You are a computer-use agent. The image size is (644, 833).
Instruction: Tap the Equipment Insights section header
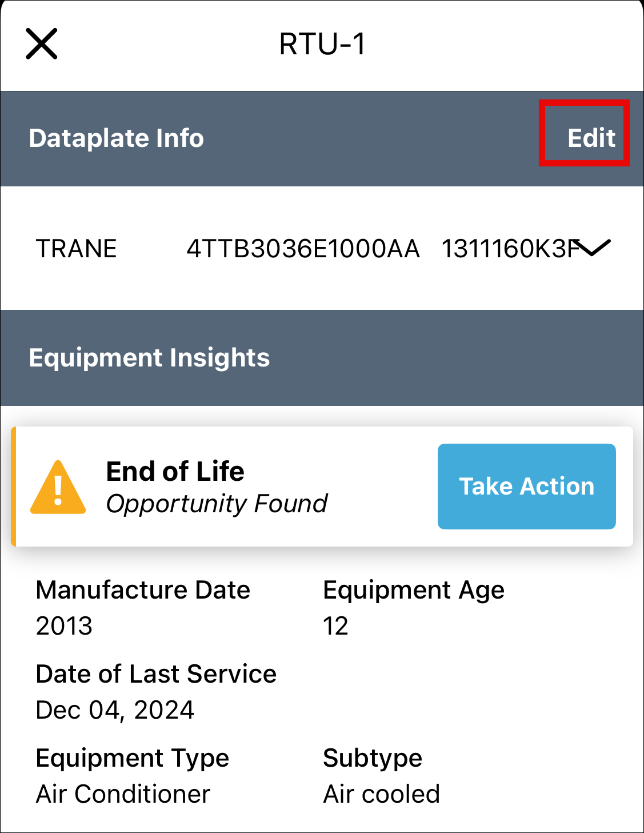coord(149,358)
